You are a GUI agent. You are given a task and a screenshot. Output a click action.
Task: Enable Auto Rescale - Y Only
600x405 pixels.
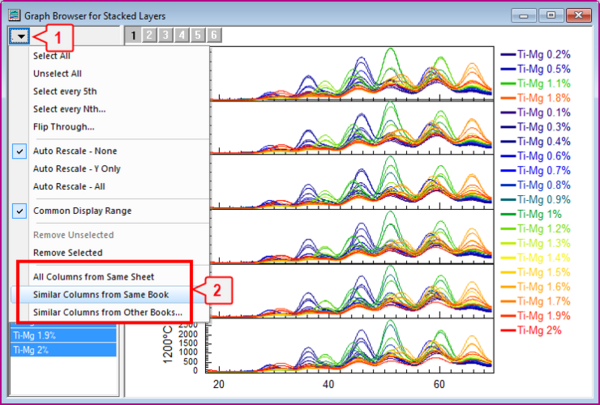[77, 169]
